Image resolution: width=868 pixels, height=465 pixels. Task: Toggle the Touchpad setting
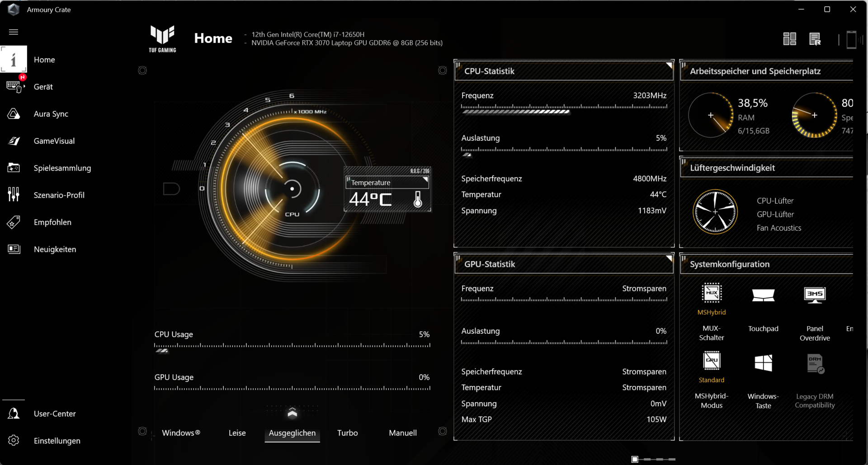pyautogui.click(x=763, y=295)
